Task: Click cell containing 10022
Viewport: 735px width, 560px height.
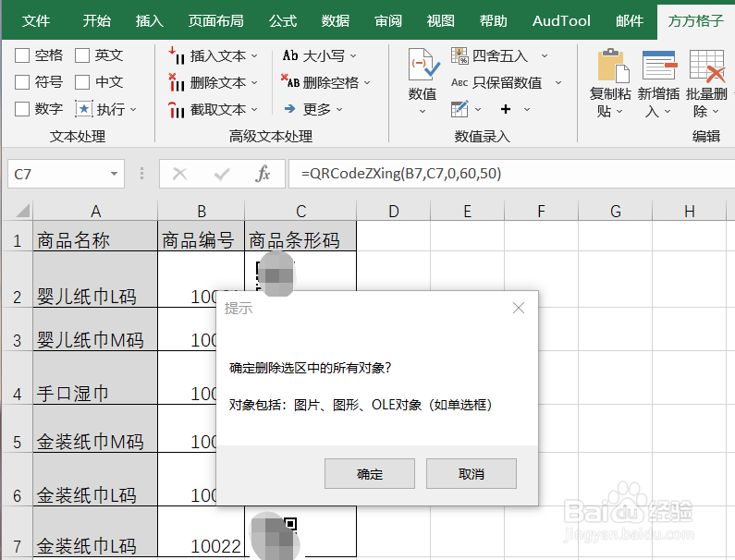Action: tap(202, 531)
